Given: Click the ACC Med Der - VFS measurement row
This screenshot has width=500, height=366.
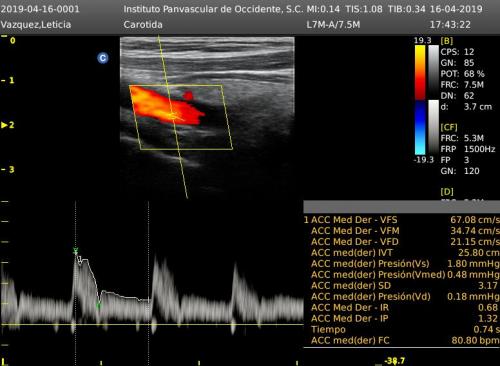Looking at the screenshot, I should click(x=402, y=220).
